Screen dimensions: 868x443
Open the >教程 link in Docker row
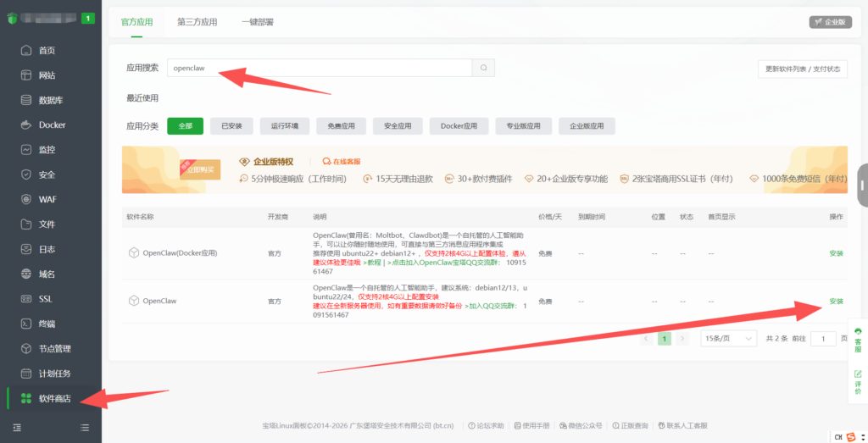click(x=373, y=263)
